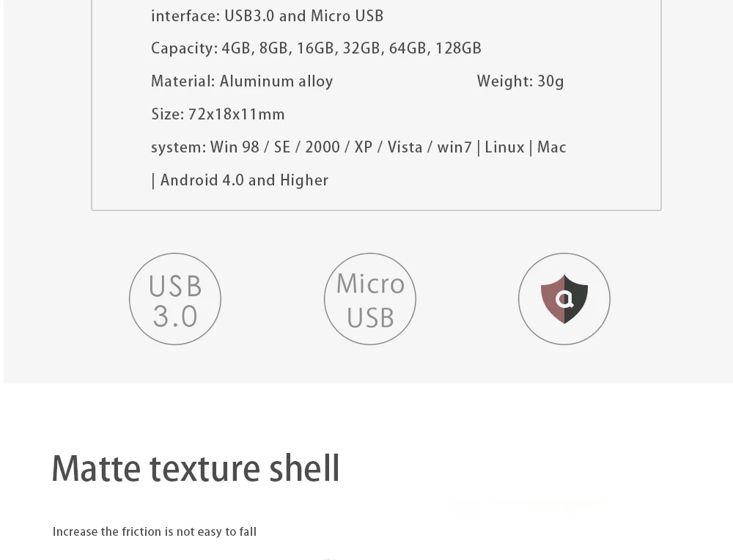Click the Matte texture shell heading
Screen dimensions: 733x560
[x=196, y=469]
